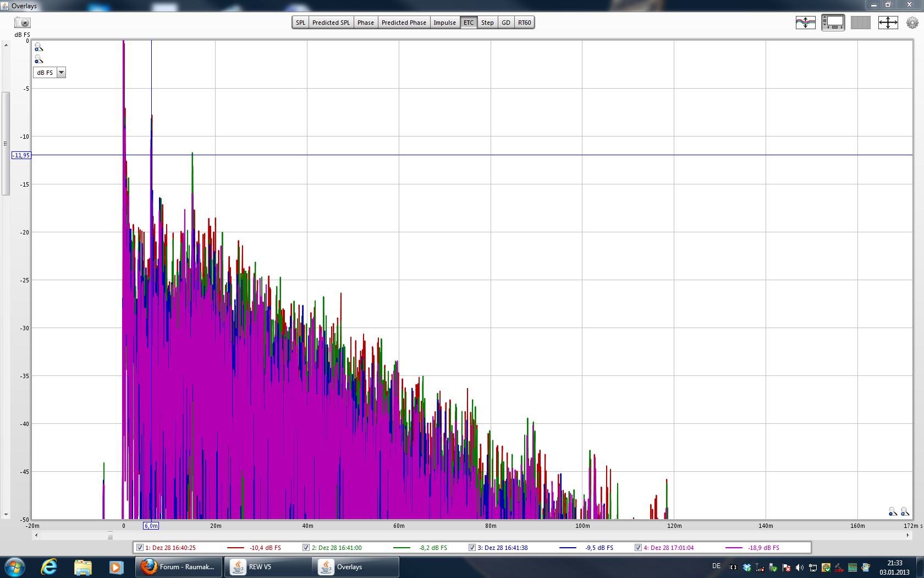Click the safely remove hardware tray icon
This screenshot has width=924, height=578.
coord(773,568)
